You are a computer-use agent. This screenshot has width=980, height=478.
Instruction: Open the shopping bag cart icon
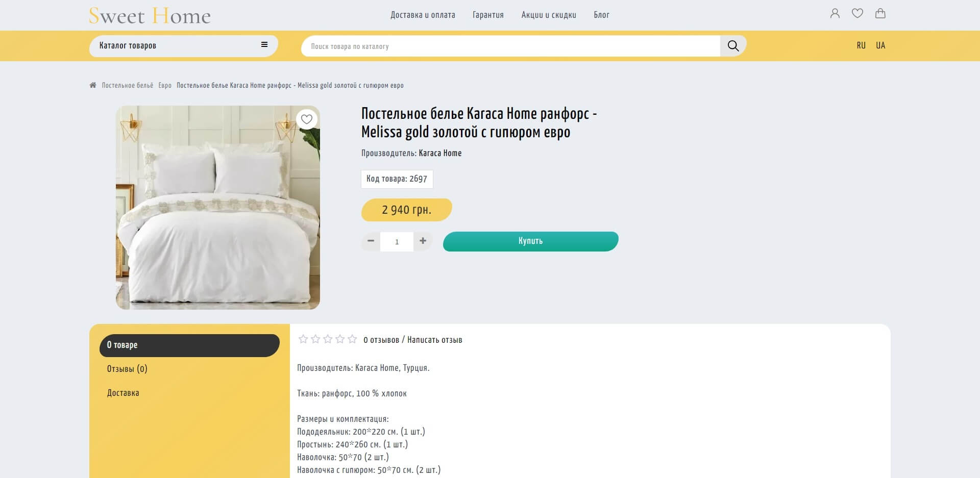(x=880, y=14)
